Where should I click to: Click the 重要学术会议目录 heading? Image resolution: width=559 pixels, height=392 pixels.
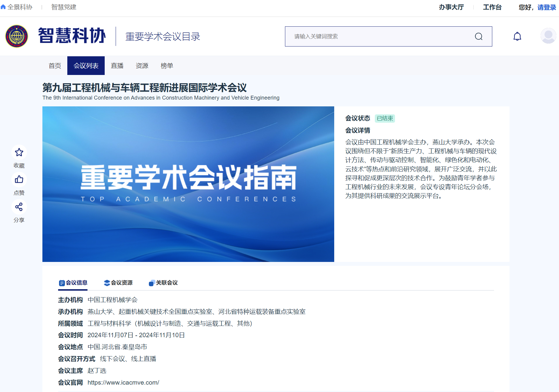[x=163, y=36]
